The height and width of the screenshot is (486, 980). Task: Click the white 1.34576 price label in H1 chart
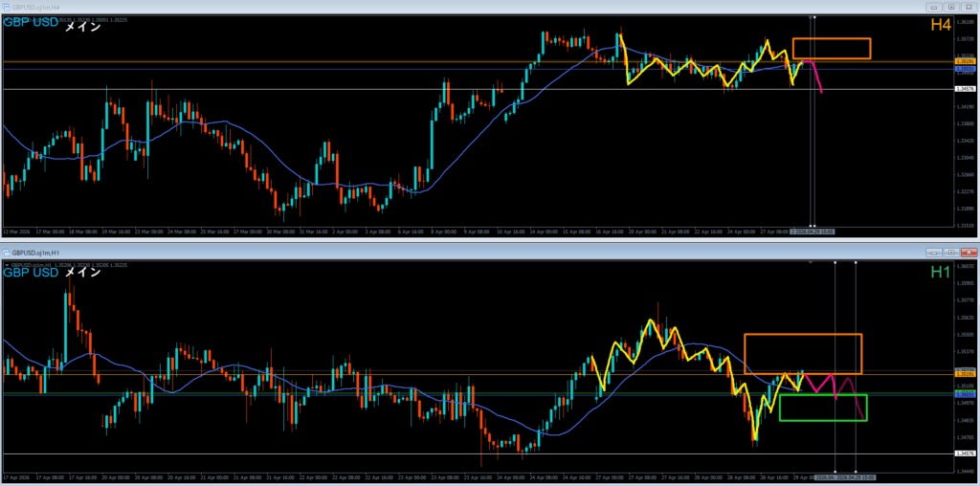point(965,453)
